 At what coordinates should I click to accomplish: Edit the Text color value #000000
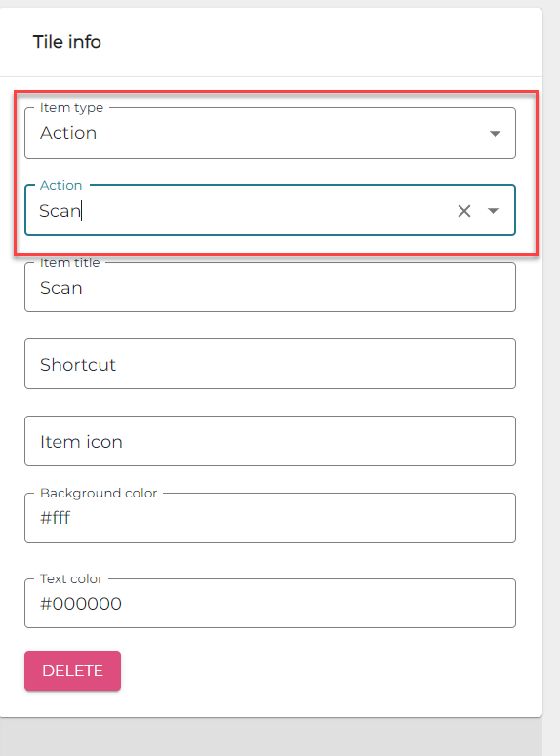[270, 604]
